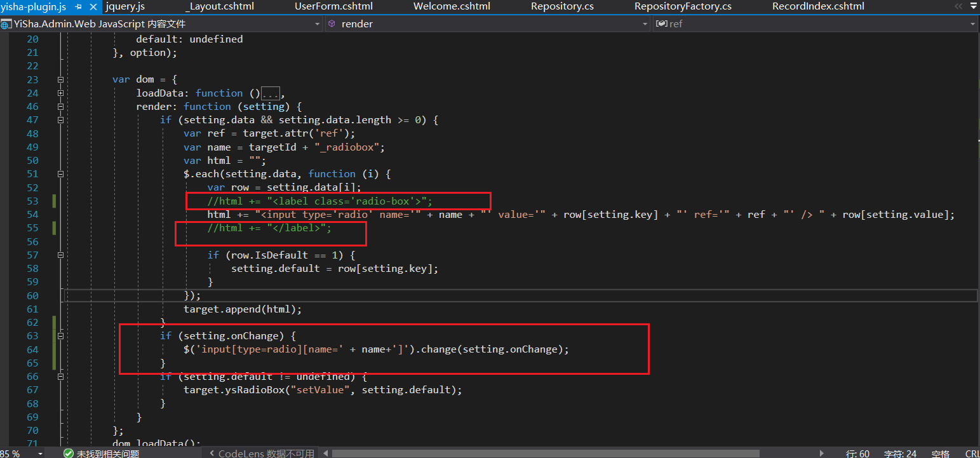This screenshot has height=458, width=980.
Task: Click the ref member icon in navigation bar
Action: click(662, 24)
